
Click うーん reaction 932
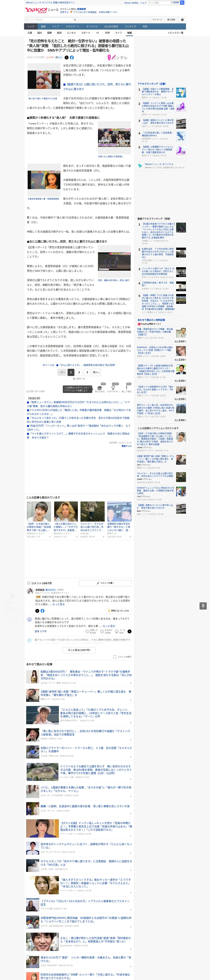pyautogui.click(x=120, y=631)
